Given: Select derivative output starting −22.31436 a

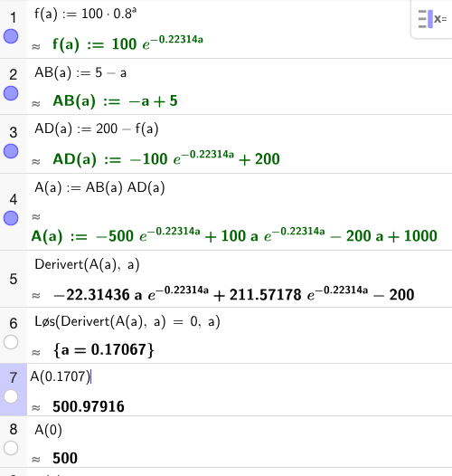Looking at the screenshot, I should pyautogui.click(x=233, y=293).
